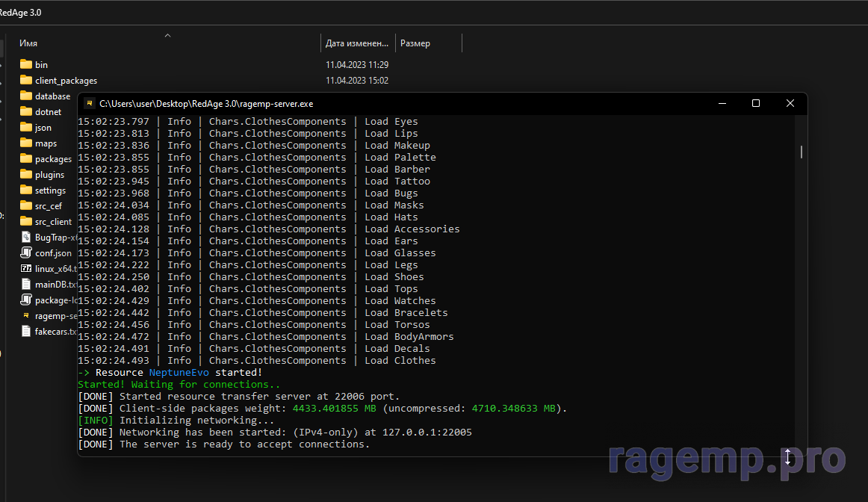Select the src_cef folder icon
868x502 pixels.
[x=26, y=205]
